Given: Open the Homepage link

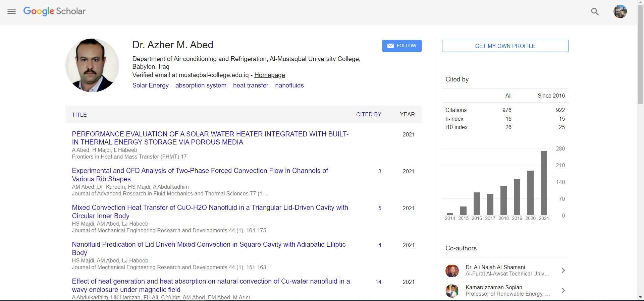Looking at the screenshot, I should point(269,75).
